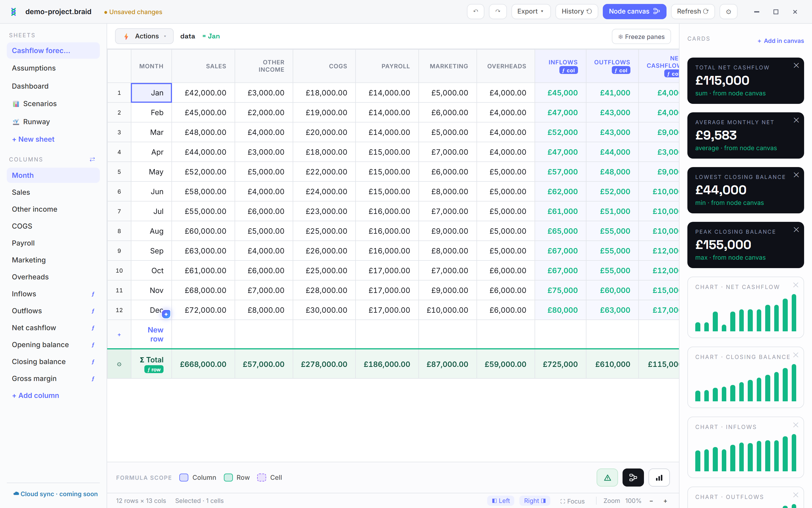
Task: Click the redo arrow button
Action: point(498,11)
